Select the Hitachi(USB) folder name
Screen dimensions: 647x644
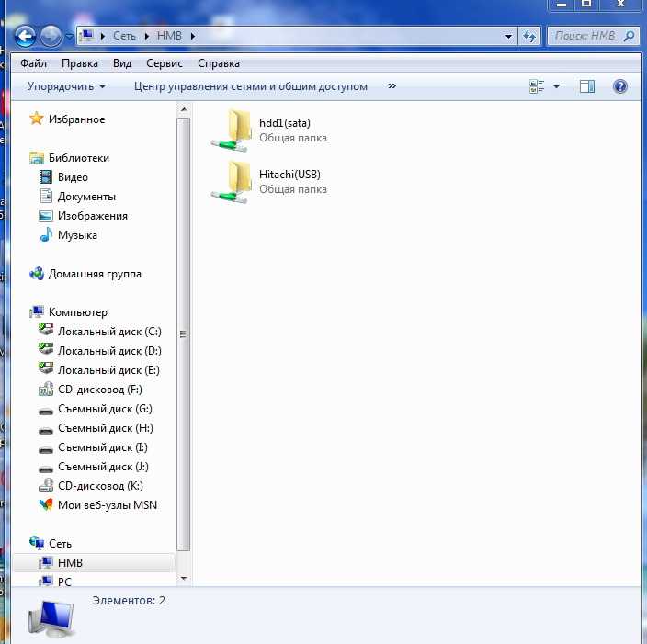point(289,175)
